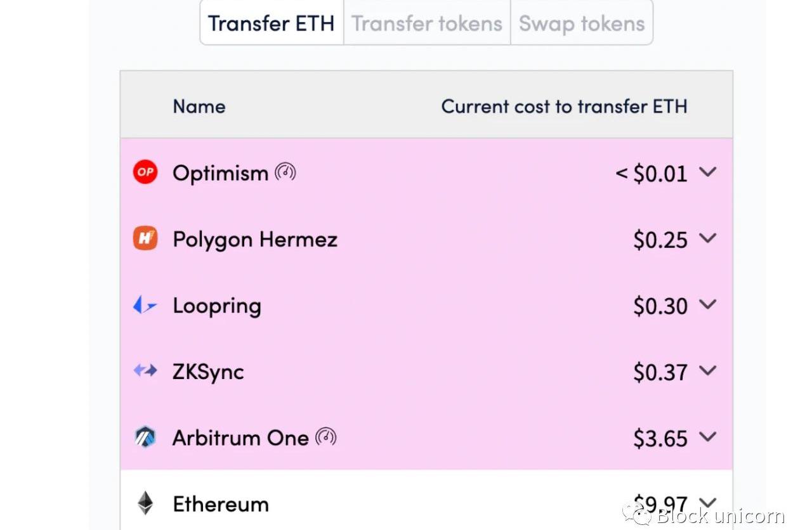Click the Arbitrum One logo
The height and width of the screenshot is (530, 812).
(x=145, y=437)
